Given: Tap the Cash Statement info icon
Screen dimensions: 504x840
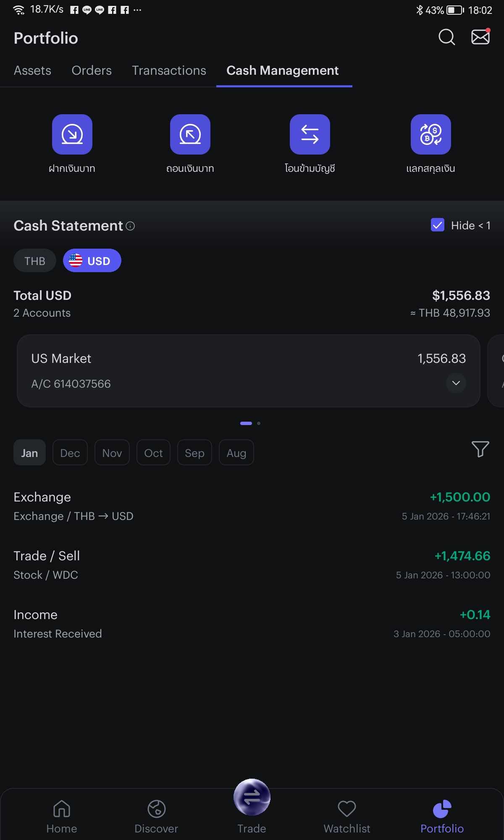Looking at the screenshot, I should (131, 226).
